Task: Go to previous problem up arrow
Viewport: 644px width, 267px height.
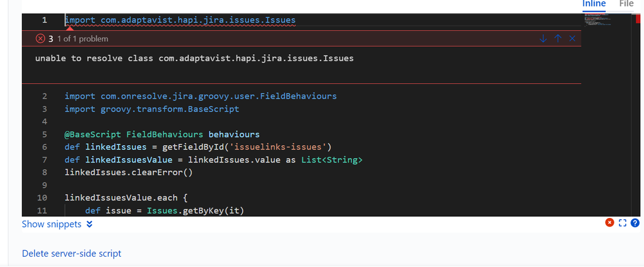Action: [558, 39]
